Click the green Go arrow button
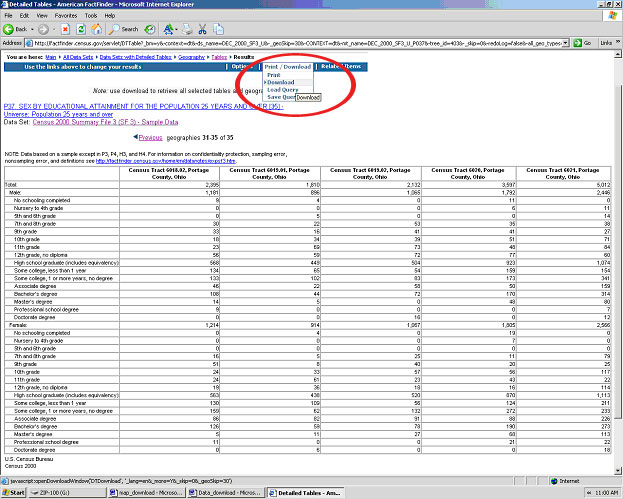The width and height of the screenshot is (623, 499). (x=582, y=43)
